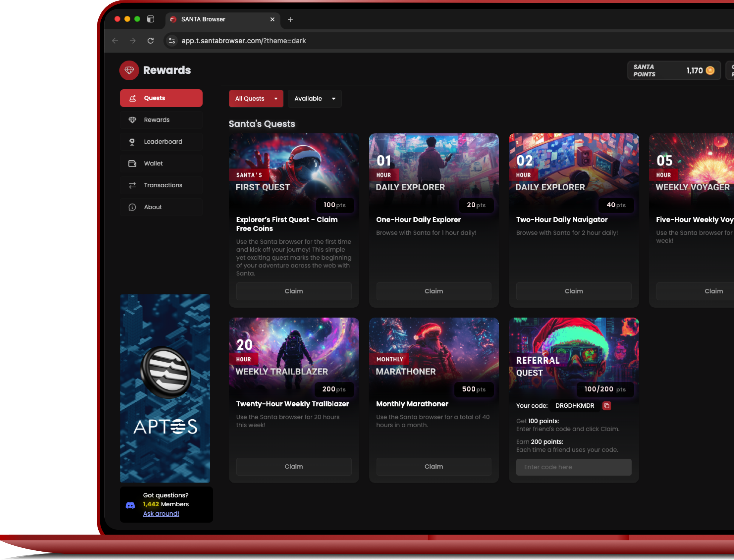This screenshot has height=560, width=734.
Task: Claim the Monthly Marathoner quest
Action: pyautogui.click(x=433, y=466)
